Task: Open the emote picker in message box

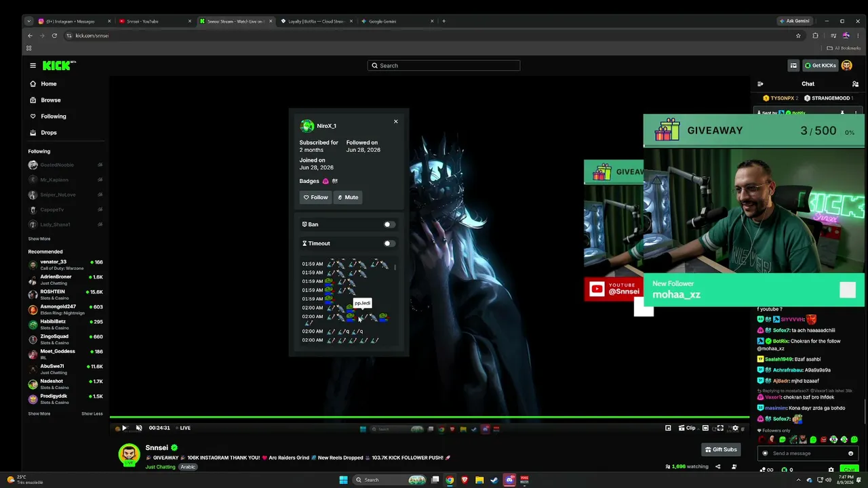Action: pyautogui.click(x=850, y=453)
